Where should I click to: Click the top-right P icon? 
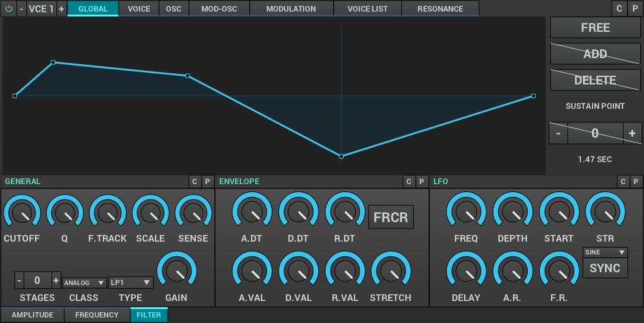click(635, 9)
